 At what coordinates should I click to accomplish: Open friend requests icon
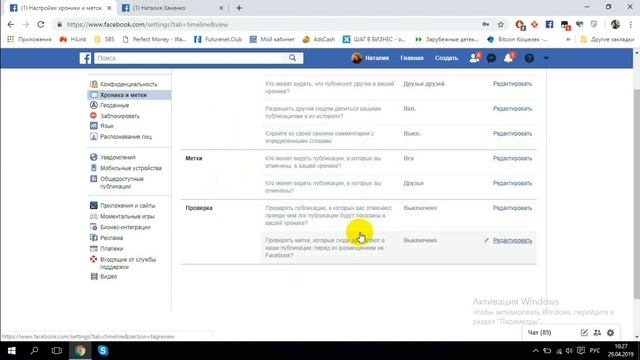pyautogui.click(x=474, y=58)
